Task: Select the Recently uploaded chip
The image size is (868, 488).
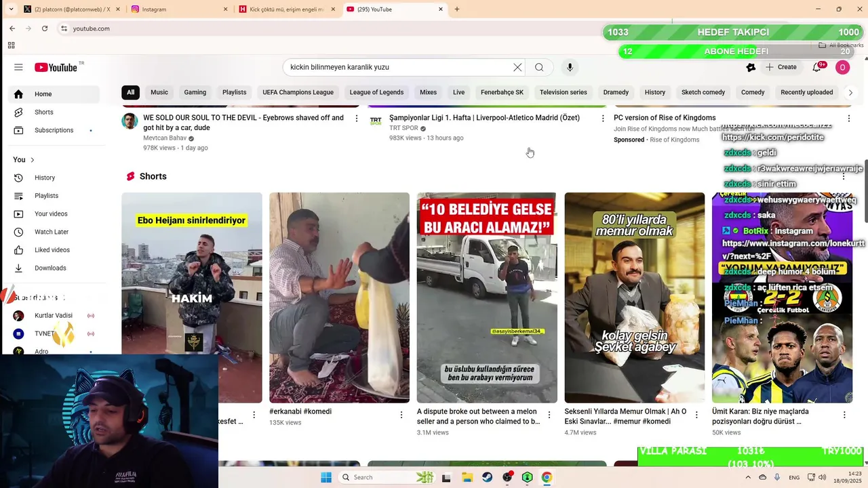Action: 807,92
